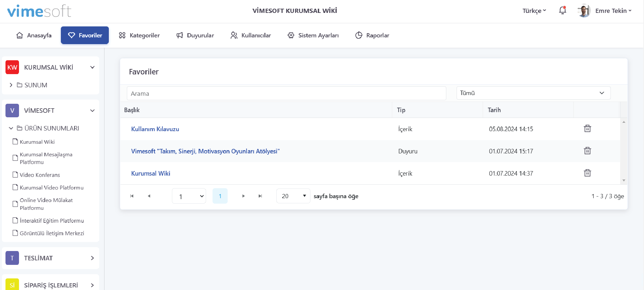
Task: Open the page number select dropdown
Action: (x=189, y=196)
